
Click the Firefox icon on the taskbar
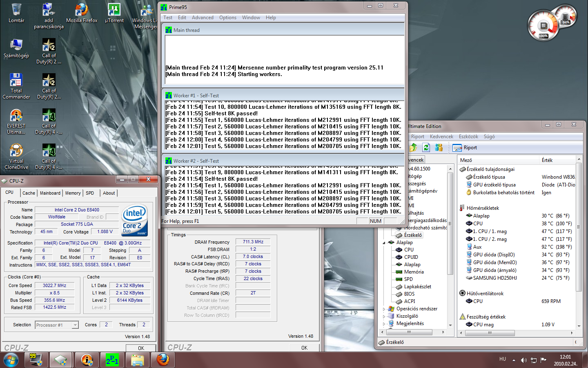163,360
